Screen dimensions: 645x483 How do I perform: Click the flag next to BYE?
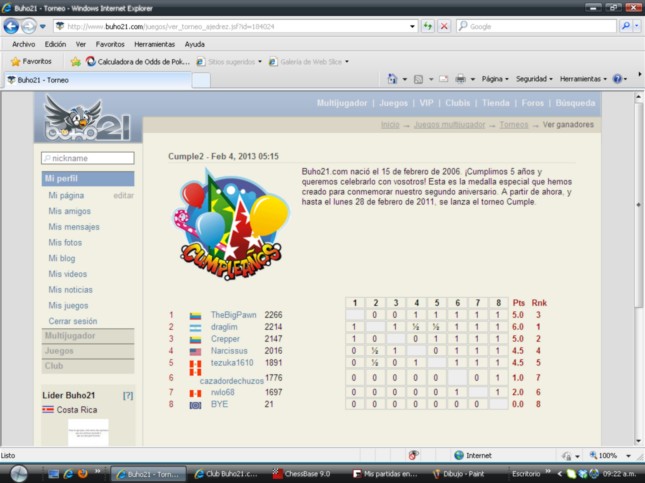pos(195,405)
